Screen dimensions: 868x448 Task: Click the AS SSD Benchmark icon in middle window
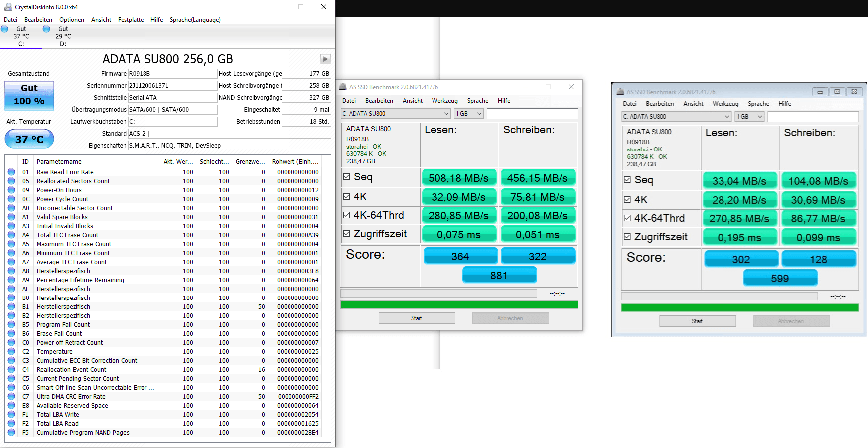343,87
